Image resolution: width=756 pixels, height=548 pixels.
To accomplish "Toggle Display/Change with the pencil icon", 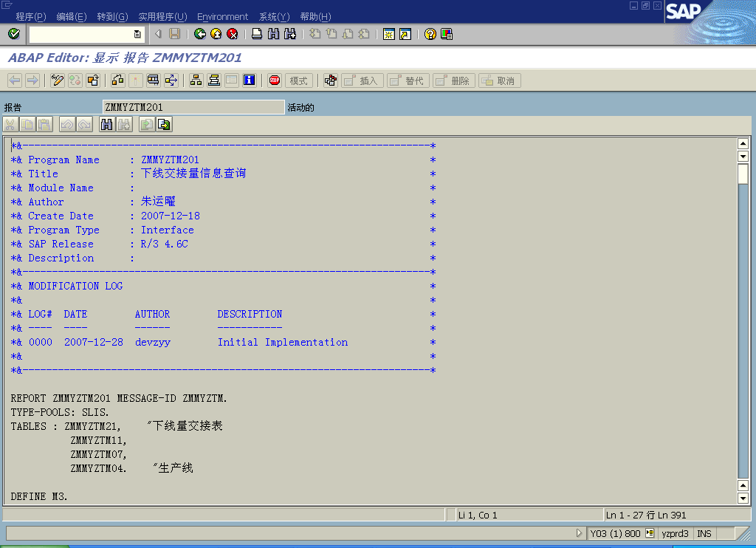I will pyautogui.click(x=58, y=80).
